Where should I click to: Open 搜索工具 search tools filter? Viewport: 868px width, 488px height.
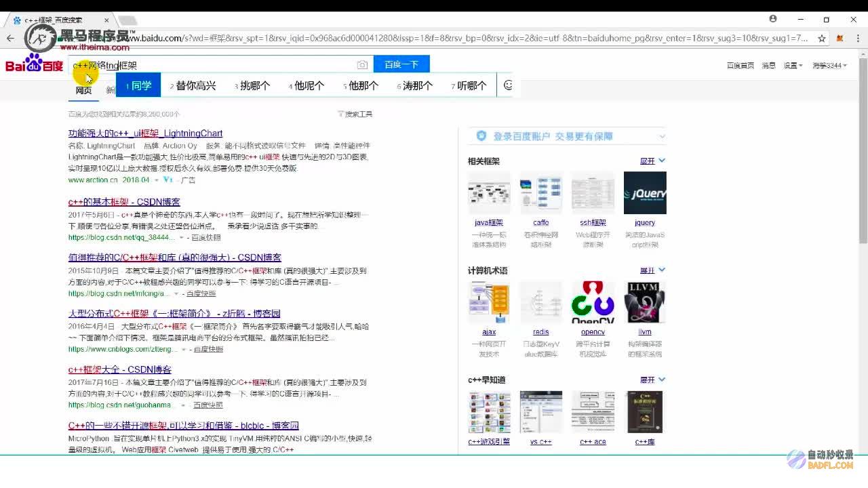[x=355, y=114]
